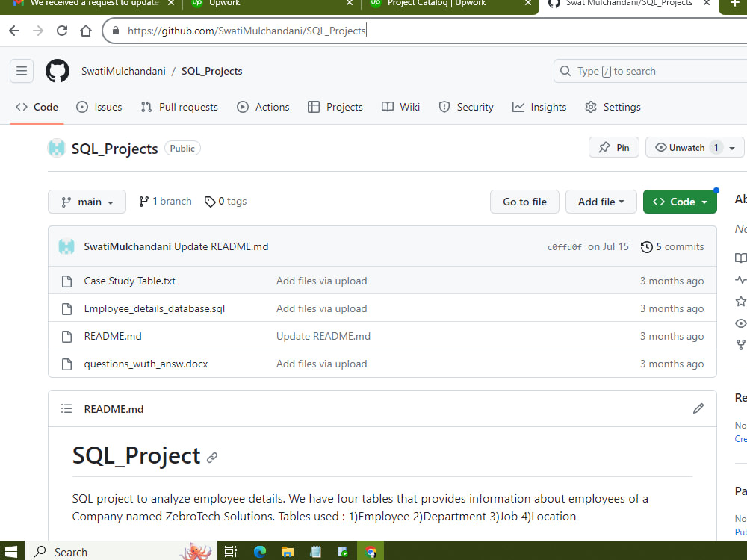Click the Actions play-circle icon
Image resolution: width=747 pixels, height=560 pixels.
click(242, 107)
